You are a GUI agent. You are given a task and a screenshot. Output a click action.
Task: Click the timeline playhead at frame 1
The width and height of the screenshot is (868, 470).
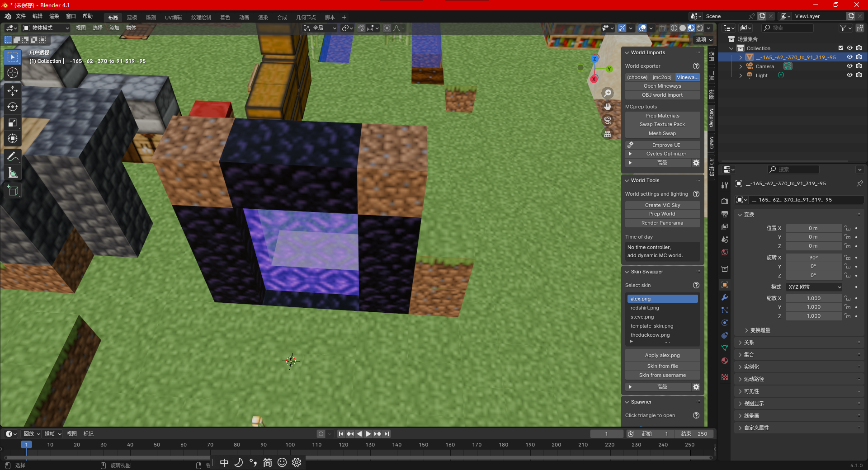pos(26,445)
